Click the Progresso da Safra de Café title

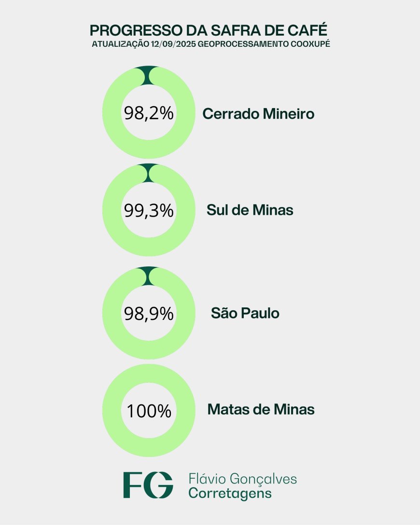point(209,30)
